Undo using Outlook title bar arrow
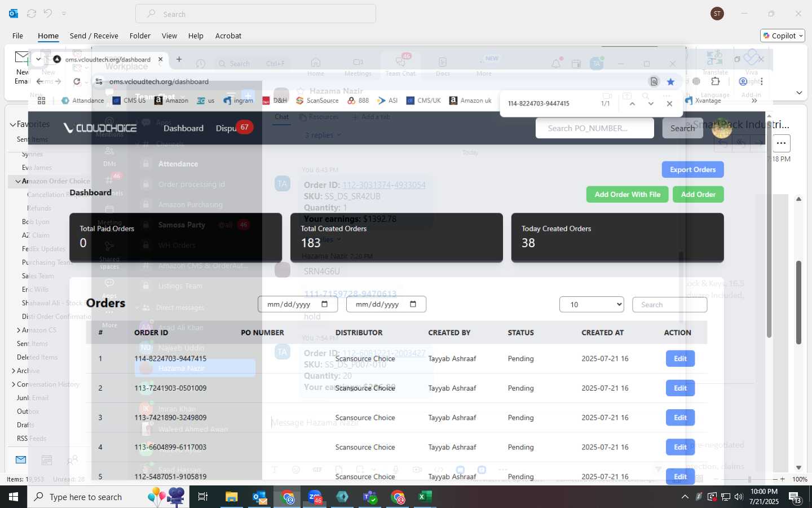 click(x=48, y=14)
